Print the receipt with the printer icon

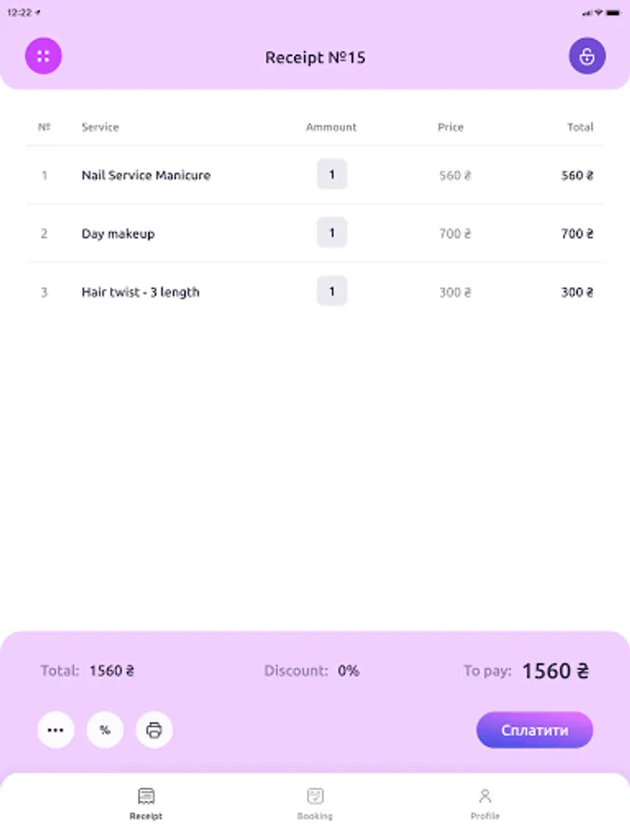pyautogui.click(x=154, y=730)
